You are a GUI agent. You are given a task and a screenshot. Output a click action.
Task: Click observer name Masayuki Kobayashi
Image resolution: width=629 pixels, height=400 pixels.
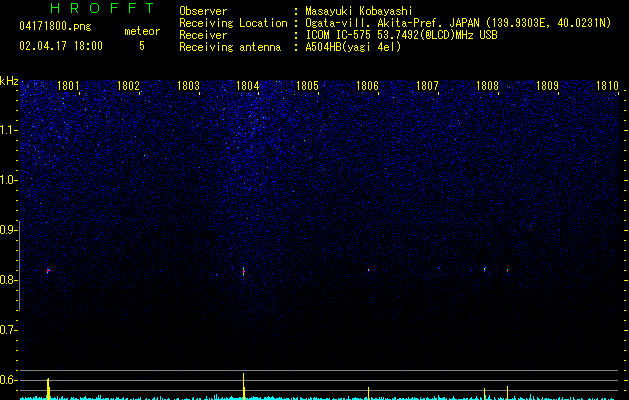359,11
